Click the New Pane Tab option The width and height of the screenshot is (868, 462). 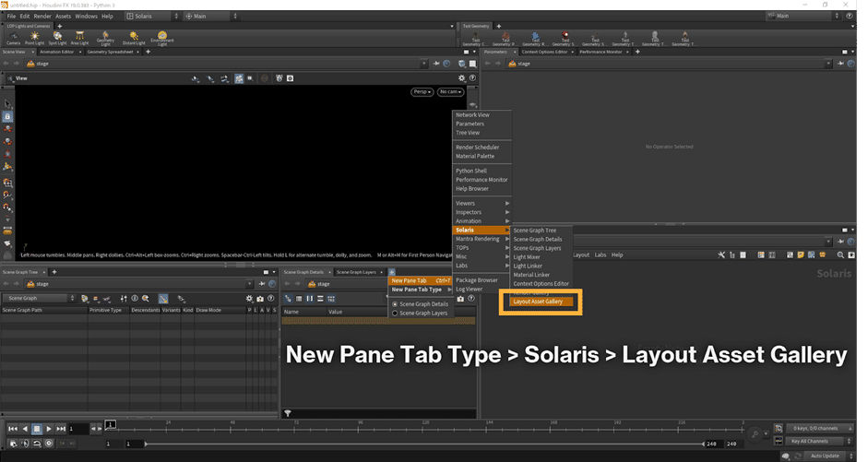[421, 280]
